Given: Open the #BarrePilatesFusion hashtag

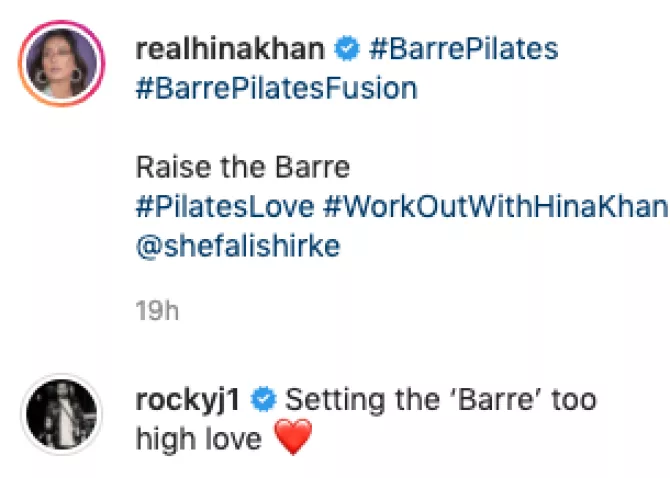Looking at the screenshot, I should click(275, 88).
